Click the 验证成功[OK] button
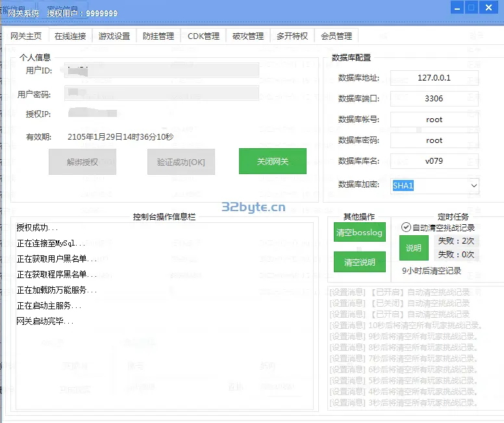This screenshot has height=423, width=504. (x=181, y=162)
